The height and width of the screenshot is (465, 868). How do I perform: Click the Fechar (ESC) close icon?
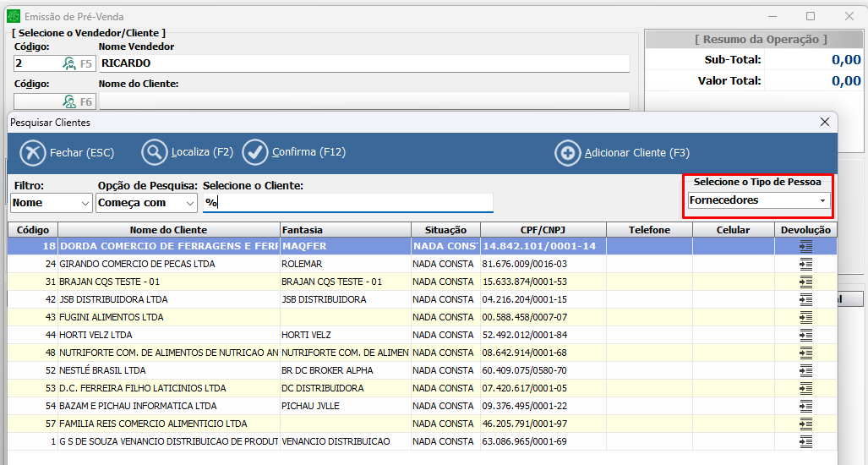pos(31,153)
